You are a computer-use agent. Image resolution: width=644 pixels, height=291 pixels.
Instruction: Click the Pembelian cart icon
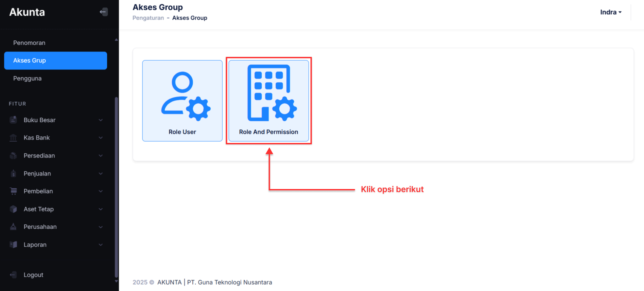click(13, 191)
